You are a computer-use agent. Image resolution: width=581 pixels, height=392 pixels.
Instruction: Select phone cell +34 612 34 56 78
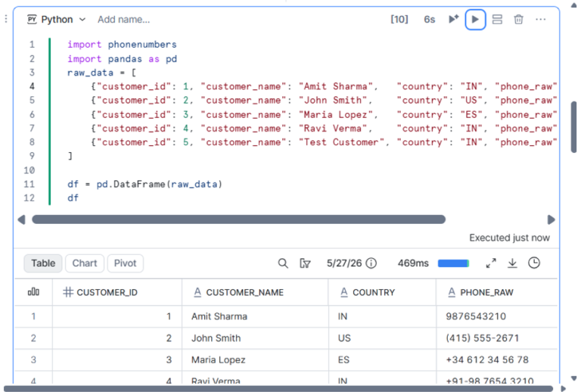click(x=496, y=359)
